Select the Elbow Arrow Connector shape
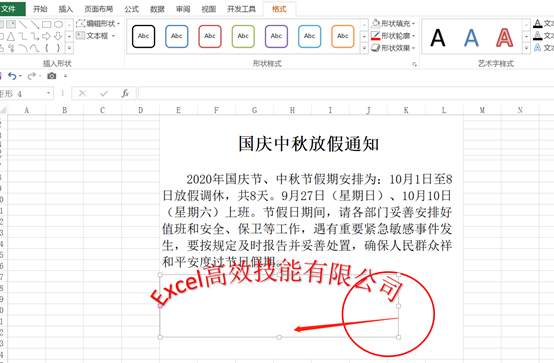This screenshot has height=363, width=554. click(35, 36)
